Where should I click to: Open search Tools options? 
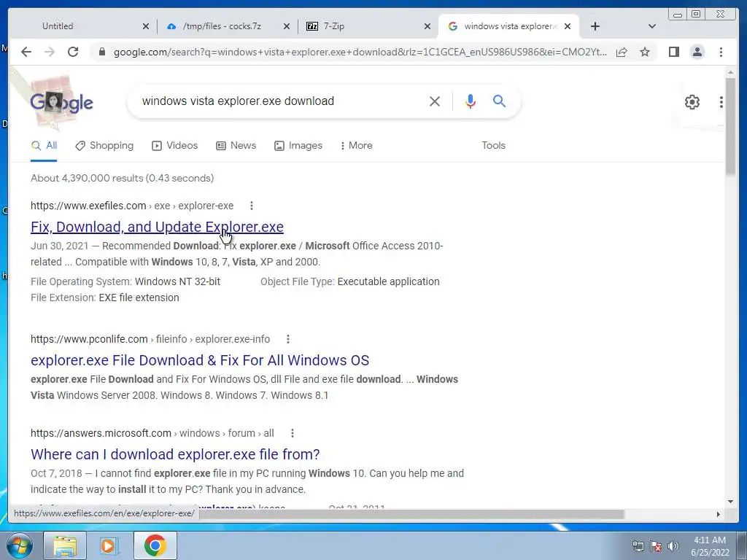493,145
